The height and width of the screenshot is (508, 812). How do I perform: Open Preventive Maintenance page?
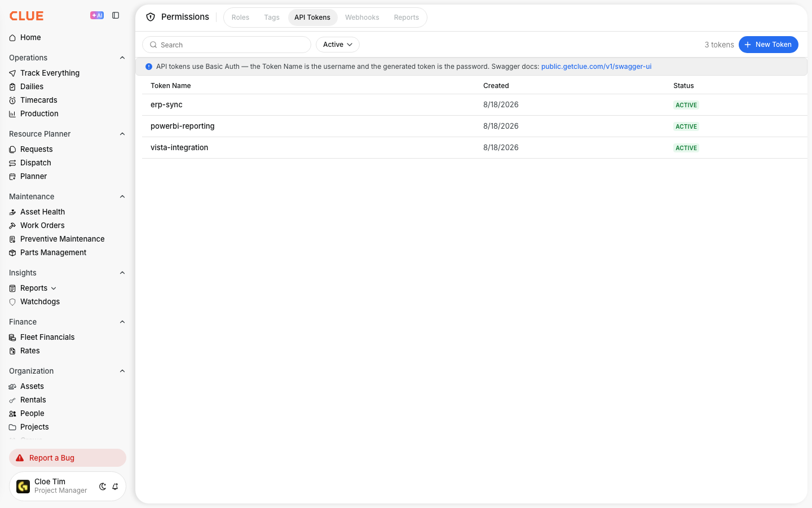63,239
